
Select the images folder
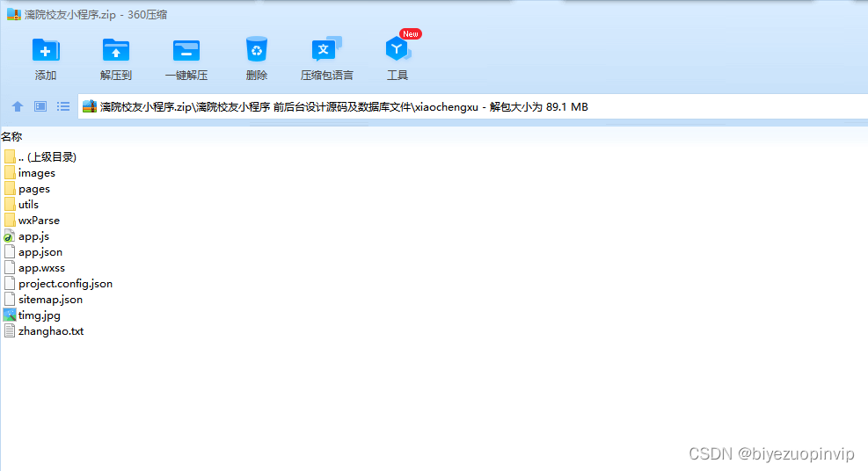(x=29, y=173)
